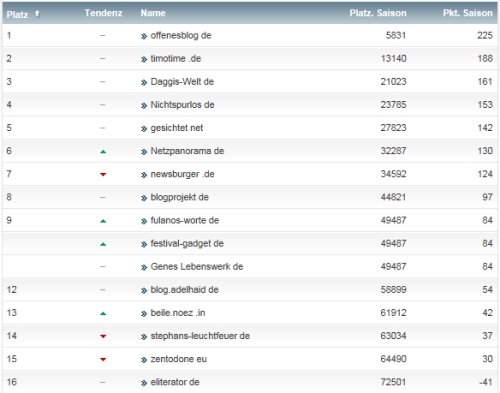This screenshot has width=500, height=393.
Task: Click the green up arrow for festival-gadget de
Action: (x=103, y=244)
